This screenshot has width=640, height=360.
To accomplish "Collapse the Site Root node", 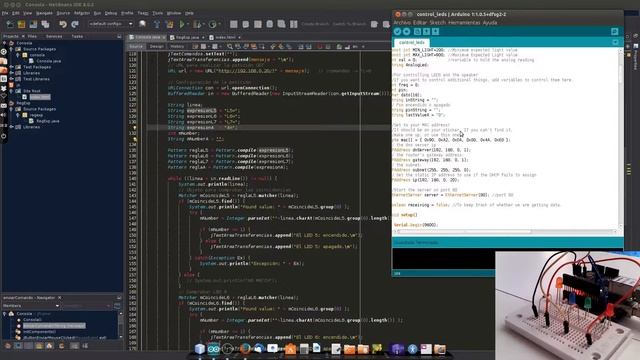I will click(11, 91).
